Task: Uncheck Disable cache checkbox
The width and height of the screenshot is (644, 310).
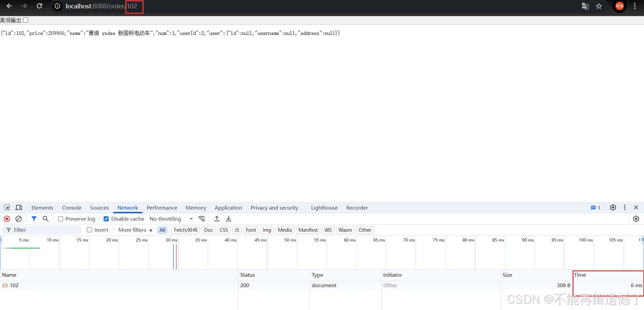Action: tap(106, 219)
